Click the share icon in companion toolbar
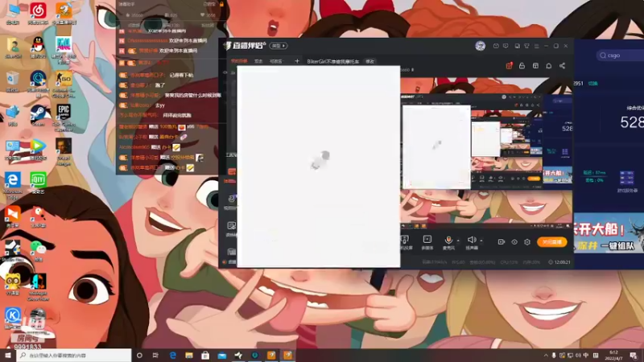644x362 pixels. (x=562, y=66)
